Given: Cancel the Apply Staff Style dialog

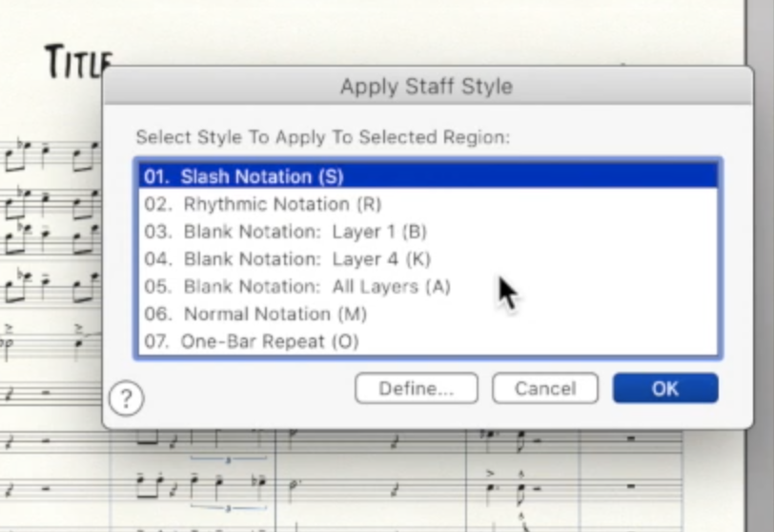Looking at the screenshot, I should (545, 388).
